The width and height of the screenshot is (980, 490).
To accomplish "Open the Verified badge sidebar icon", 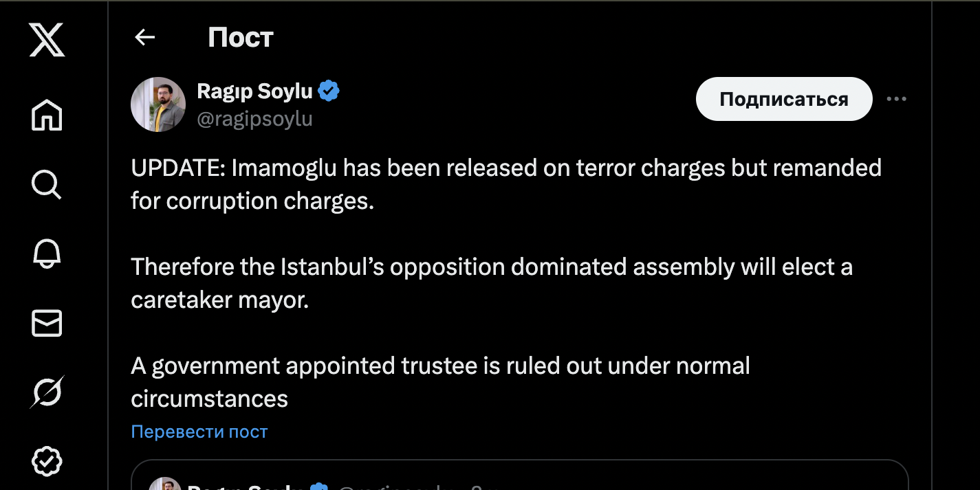I will click(x=47, y=461).
